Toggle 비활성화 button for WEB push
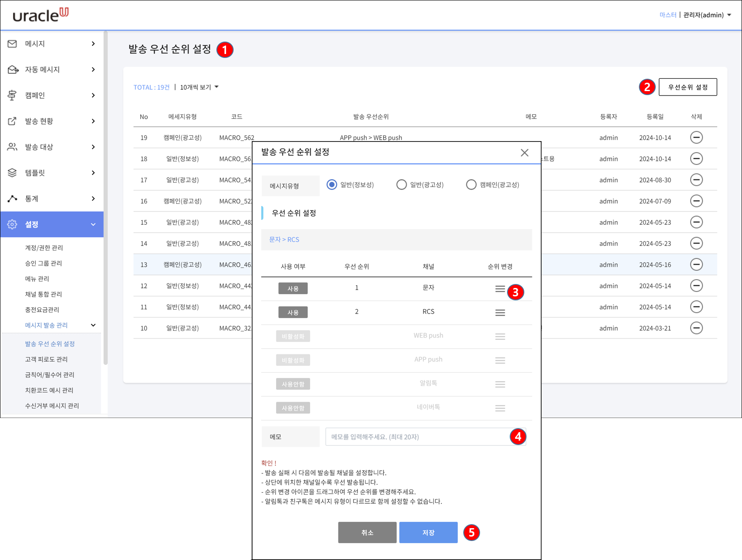 point(293,336)
